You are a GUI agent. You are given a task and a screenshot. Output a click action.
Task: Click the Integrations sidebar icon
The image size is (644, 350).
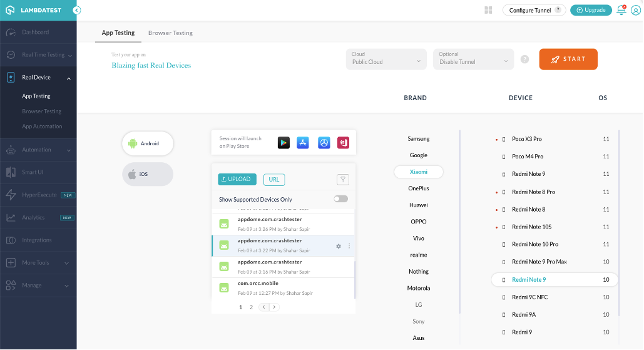[x=11, y=240]
